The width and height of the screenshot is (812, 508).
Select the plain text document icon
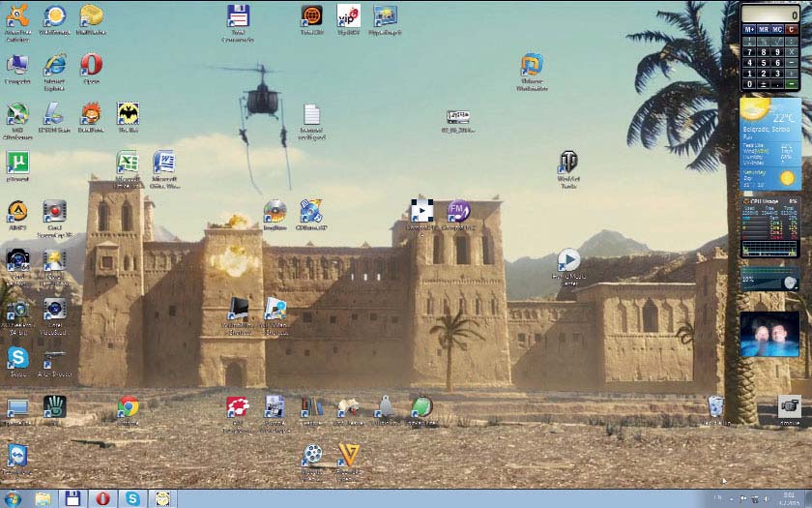311,115
